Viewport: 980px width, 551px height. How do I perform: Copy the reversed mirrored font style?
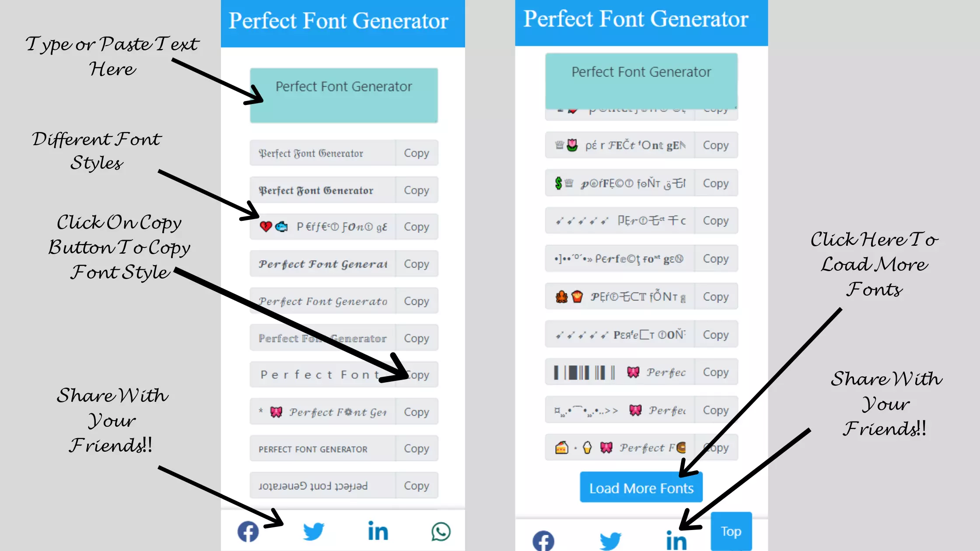pos(416,486)
